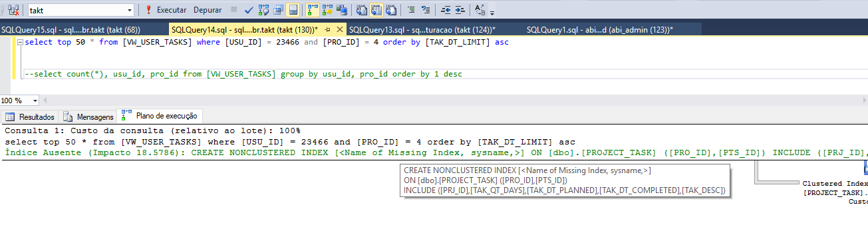This screenshot has height=249, width=868.
Task: Click decrease indent icon
Action: click(446, 10)
